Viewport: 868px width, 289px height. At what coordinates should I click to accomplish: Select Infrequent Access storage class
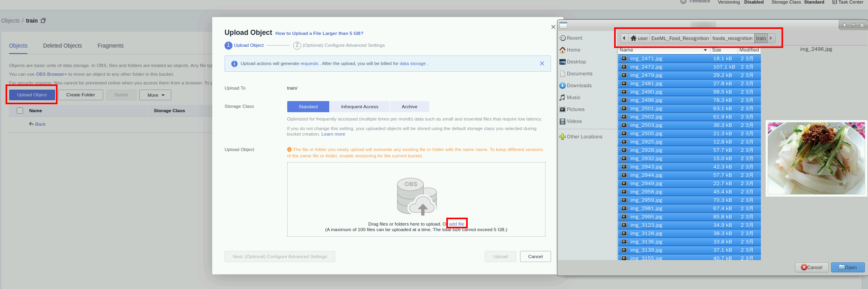coord(359,107)
